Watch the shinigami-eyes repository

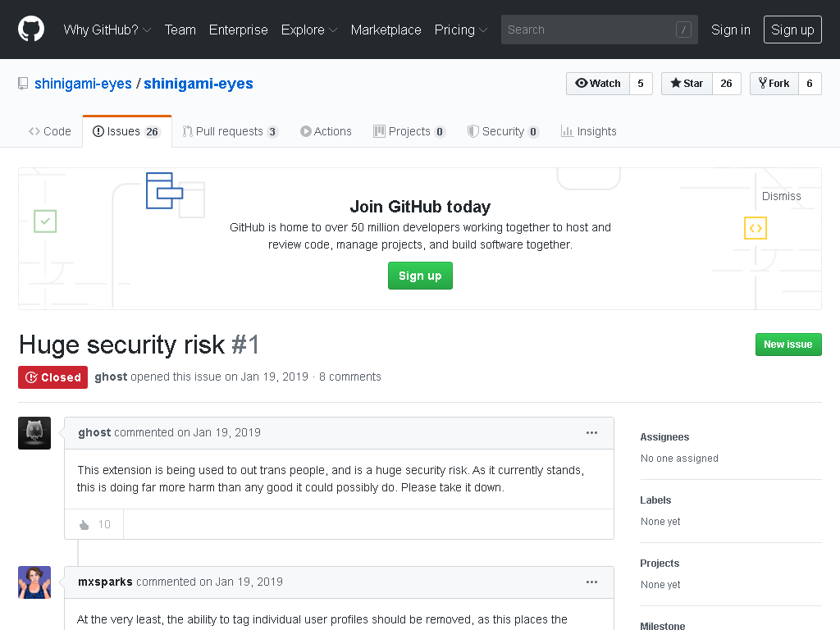point(598,84)
